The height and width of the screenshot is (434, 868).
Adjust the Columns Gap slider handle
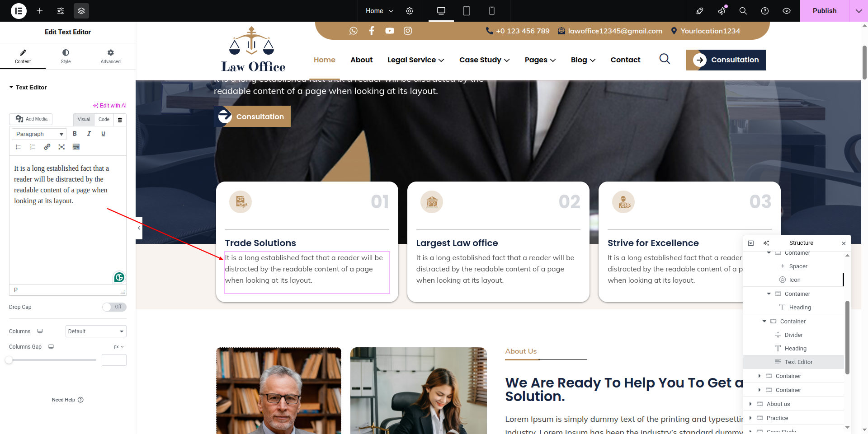[9, 360]
